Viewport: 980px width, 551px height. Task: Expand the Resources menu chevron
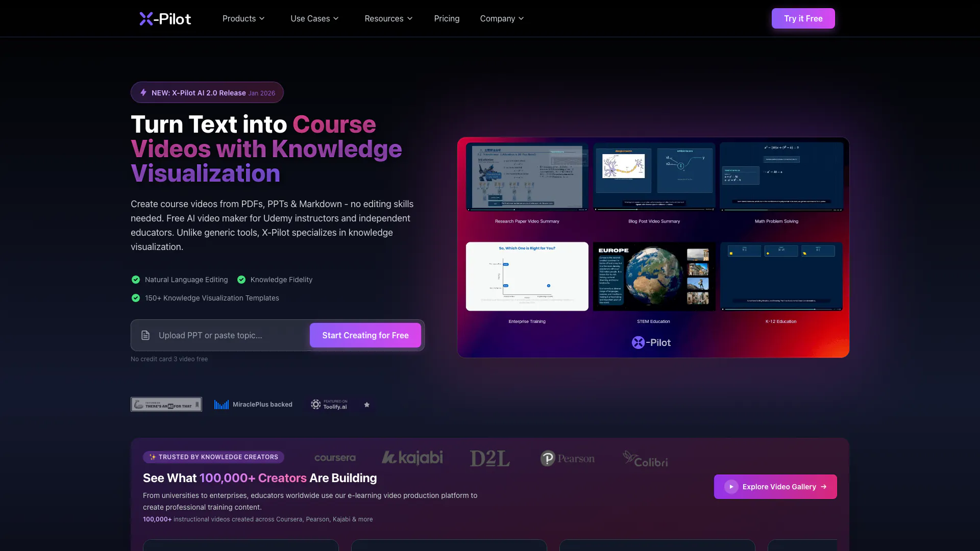tap(409, 19)
